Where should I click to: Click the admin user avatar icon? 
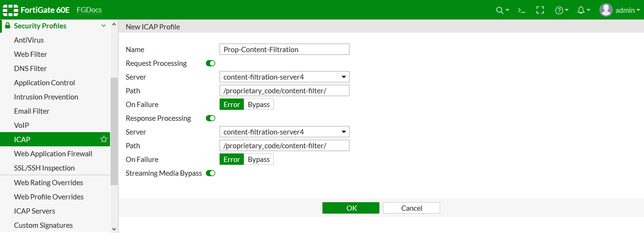coord(606,10)
